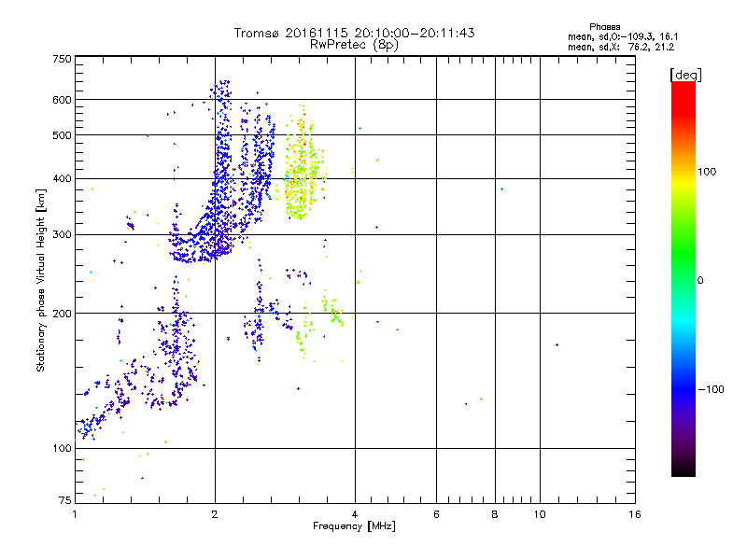Screen dimensions: 747x560
Task: Click the 'Stationary phase Virtual Height [km]' axis label
Action: 41,280
